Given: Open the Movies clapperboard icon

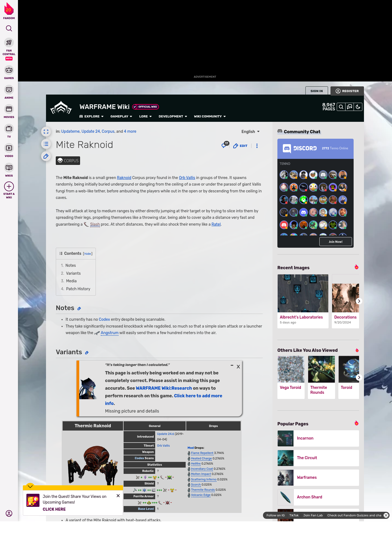Looking at the screenshot, I should pos(9,109).
